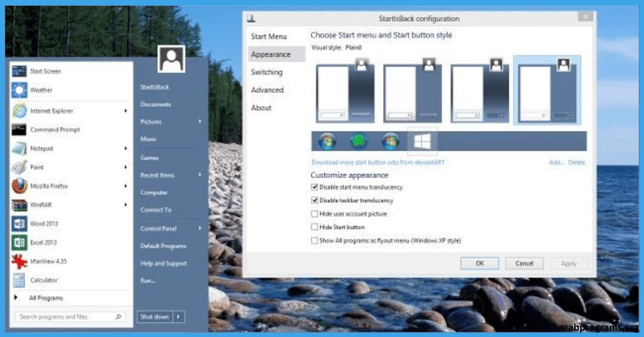Expand Notepad jump list arrow
Image resolution: width=644 pixels, height=337 pixels.
(x=126, y=148)
